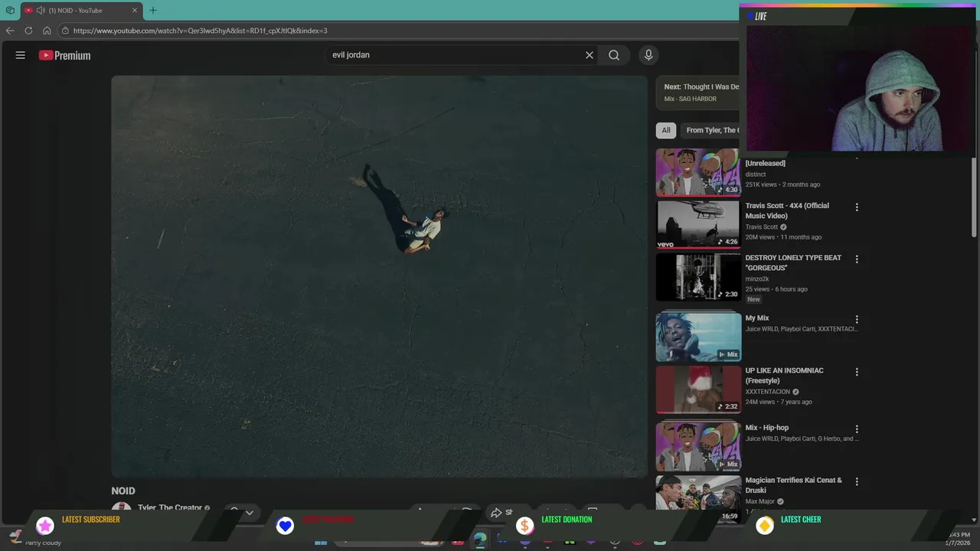Click the LATEST SUBSCRIBER star icon

tap(45, 525)
